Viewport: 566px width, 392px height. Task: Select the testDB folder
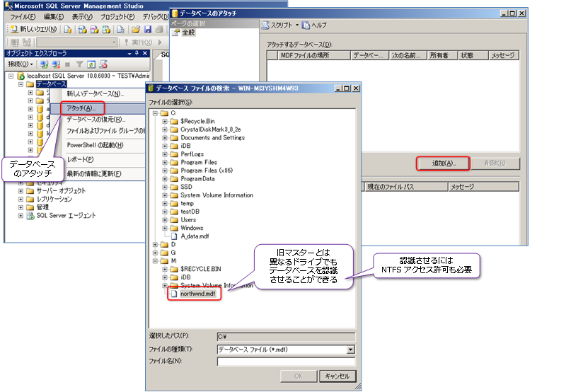click(190, 212)
